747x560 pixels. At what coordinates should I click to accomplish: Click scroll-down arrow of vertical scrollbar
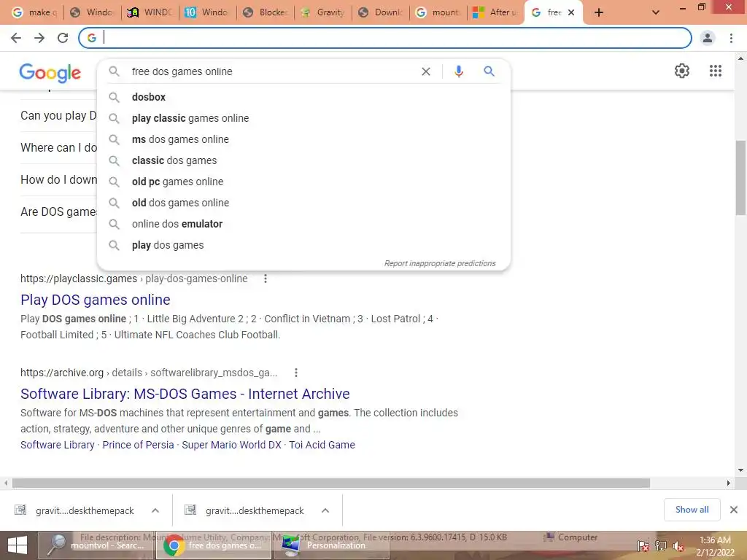740,470
